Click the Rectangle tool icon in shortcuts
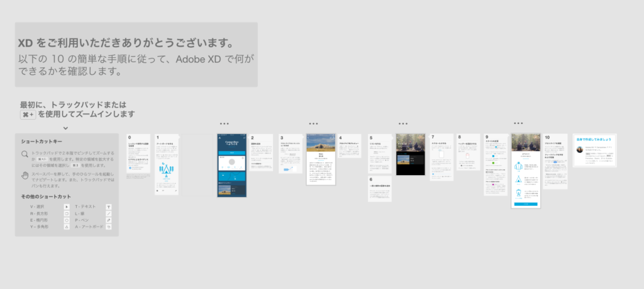Screen dimensions: 644x289 coord(67,213)
